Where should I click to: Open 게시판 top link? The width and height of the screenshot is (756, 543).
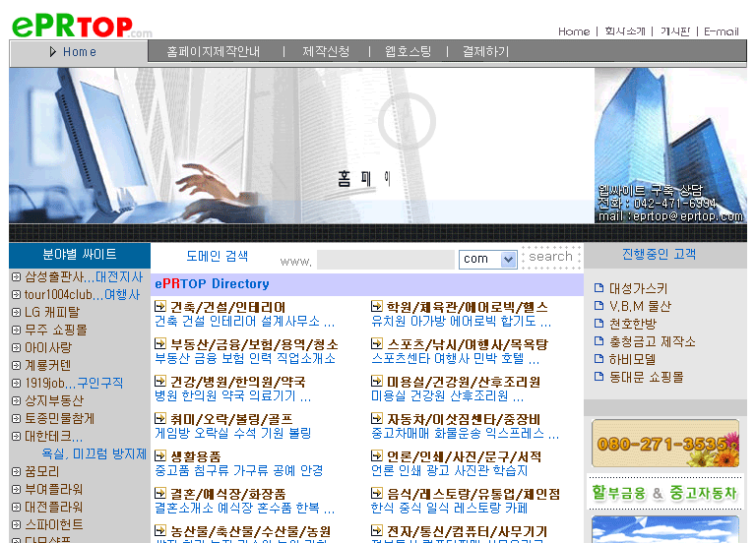point(675,31)
